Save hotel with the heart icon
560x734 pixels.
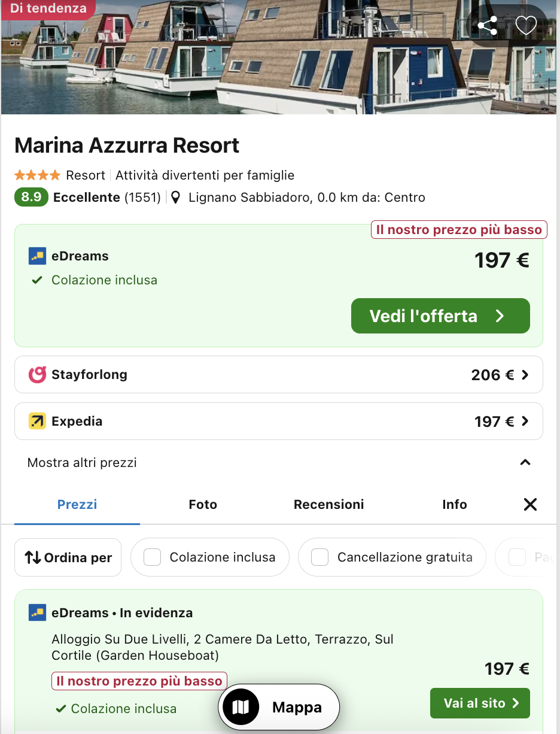coord(526,26)
